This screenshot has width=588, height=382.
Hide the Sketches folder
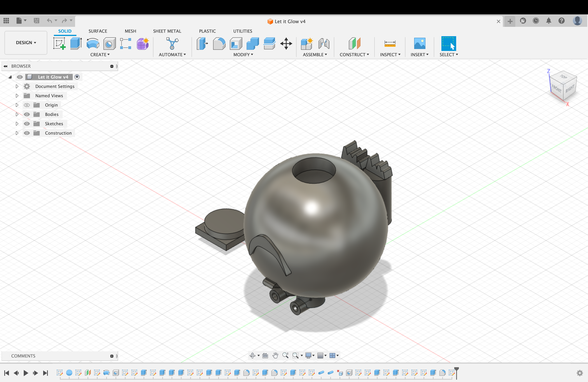27,124
